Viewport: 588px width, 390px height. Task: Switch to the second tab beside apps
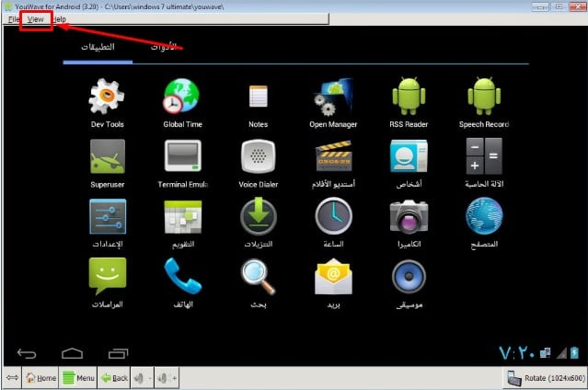point(164,47)
